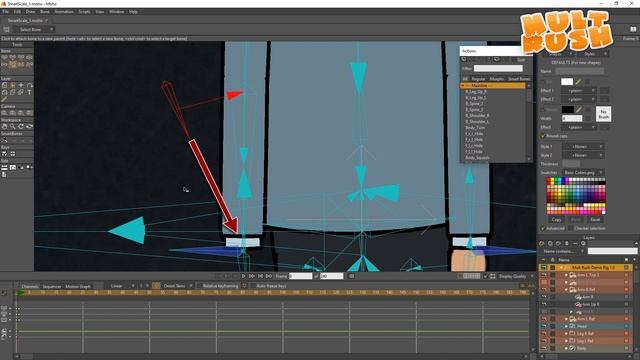Open the Display Quality dropdown
This screenshot has width=640, height=360.
click(x=516, y=276)
